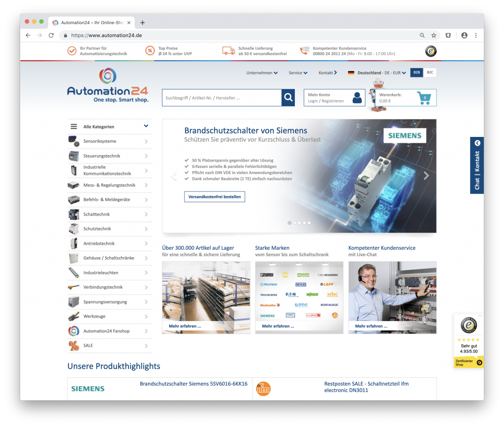Open the Deutschland - DE - EUR selector
This screenshot has width=504, height=427.
tap(377, 73)
